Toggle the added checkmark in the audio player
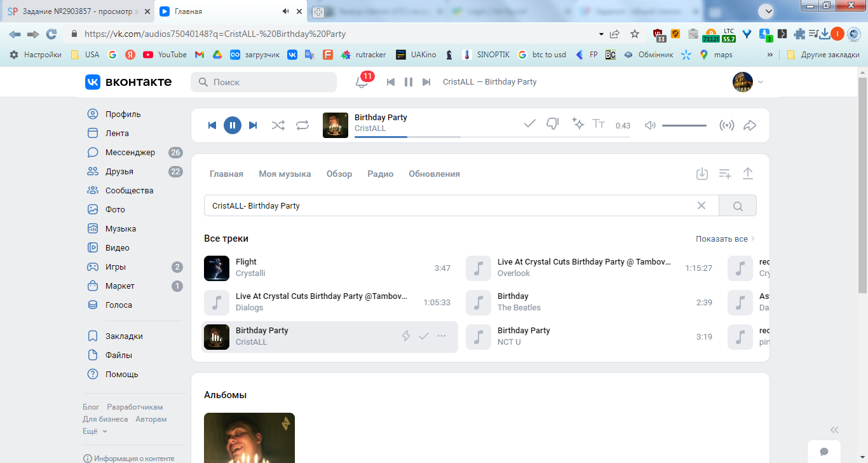The width and height of the screenshot is (868, 463). 529,123
